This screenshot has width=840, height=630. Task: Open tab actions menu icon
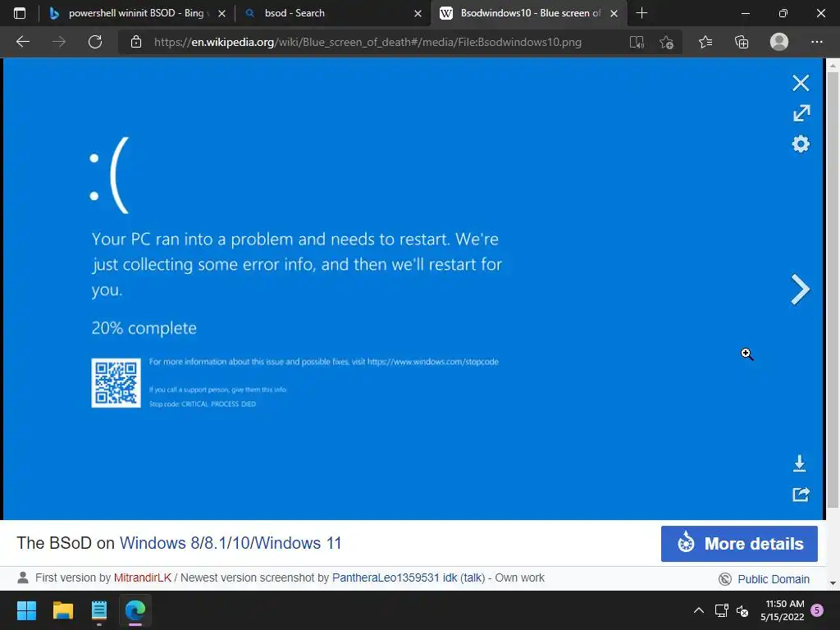click(20, 13)
